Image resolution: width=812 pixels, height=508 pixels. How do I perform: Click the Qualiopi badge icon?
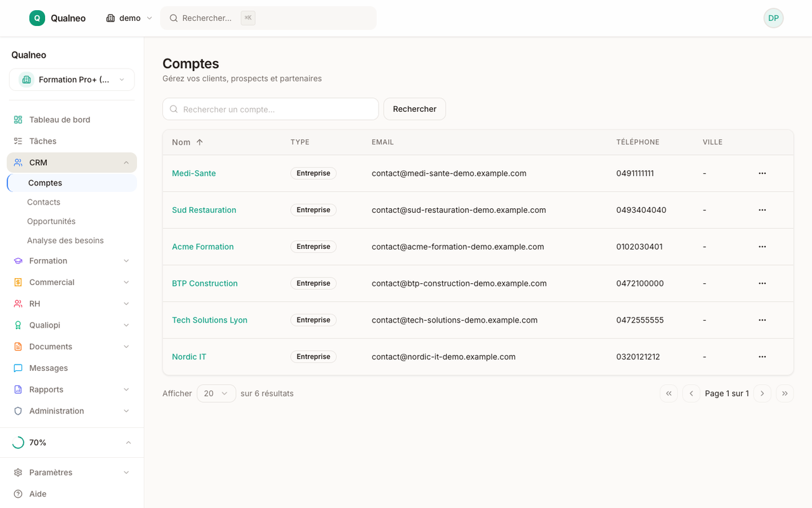pos(18,325)
